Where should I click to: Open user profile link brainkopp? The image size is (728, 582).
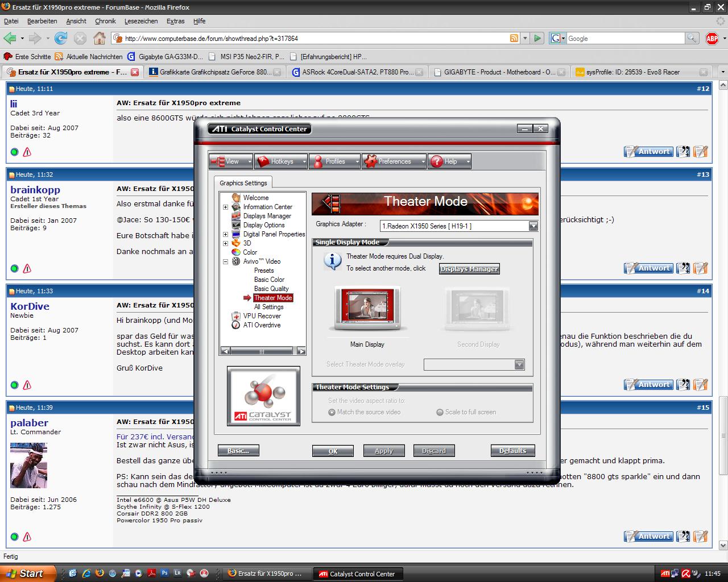[35, 190]
